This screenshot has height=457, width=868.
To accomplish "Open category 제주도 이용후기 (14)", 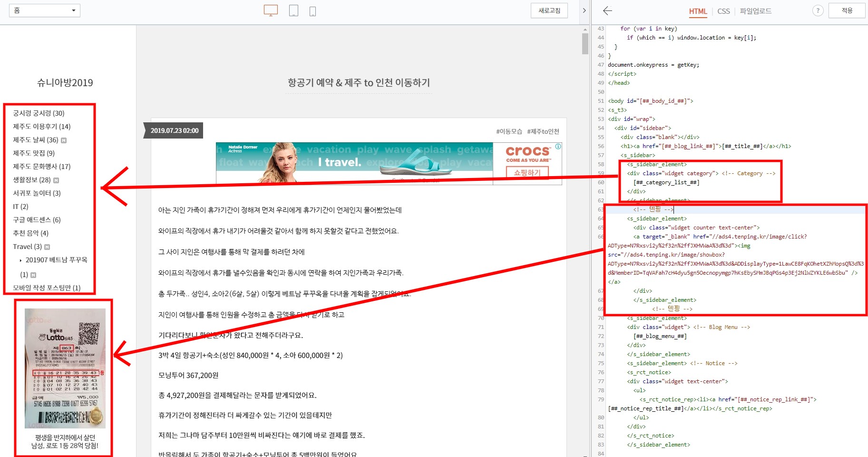I will 41,127.
